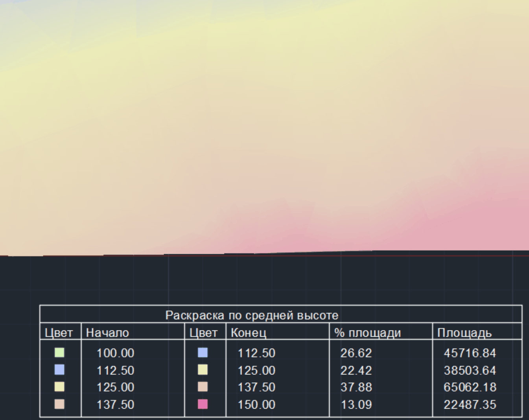Click the table title "Раскраска по средней высоте"
This screenshot has width=529, height=420.
[x=251, y=315]
